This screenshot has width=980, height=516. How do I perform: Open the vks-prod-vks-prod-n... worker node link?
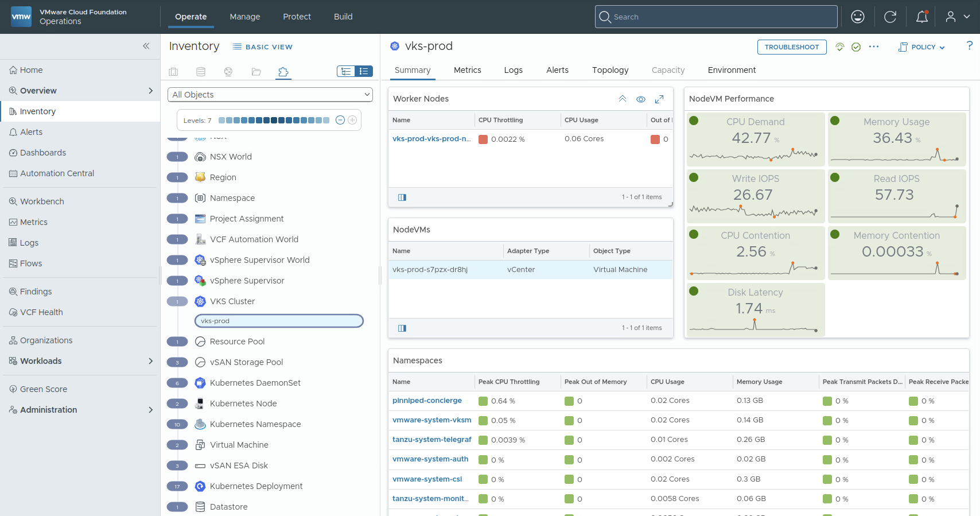431,139
